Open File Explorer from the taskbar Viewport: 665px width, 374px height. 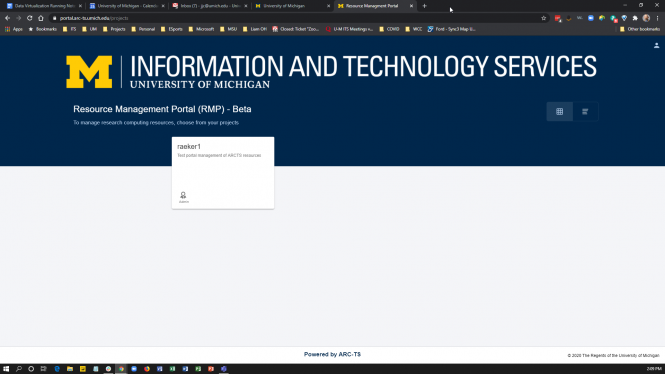70,369
